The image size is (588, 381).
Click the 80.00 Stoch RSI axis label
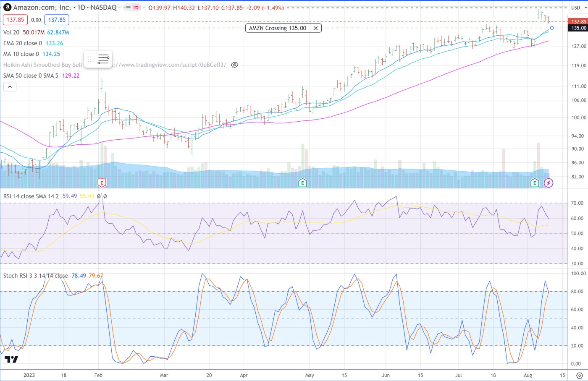577,291
